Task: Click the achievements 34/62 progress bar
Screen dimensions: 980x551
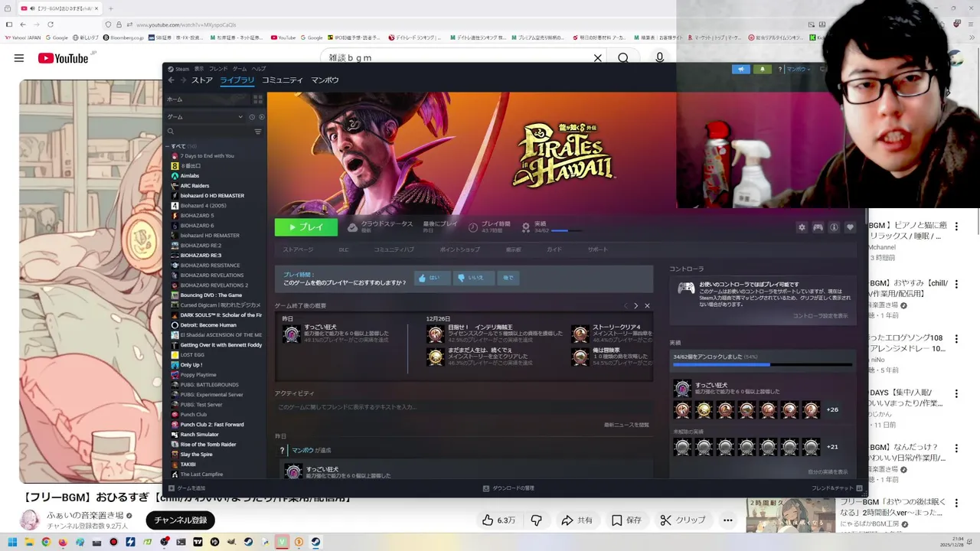Action: coord(566,230)
